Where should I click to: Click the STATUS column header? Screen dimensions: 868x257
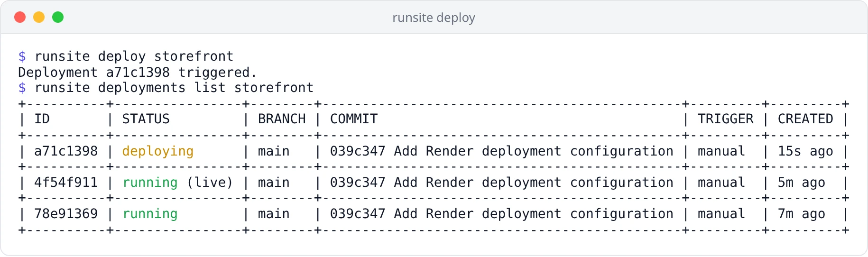(146, 119)
